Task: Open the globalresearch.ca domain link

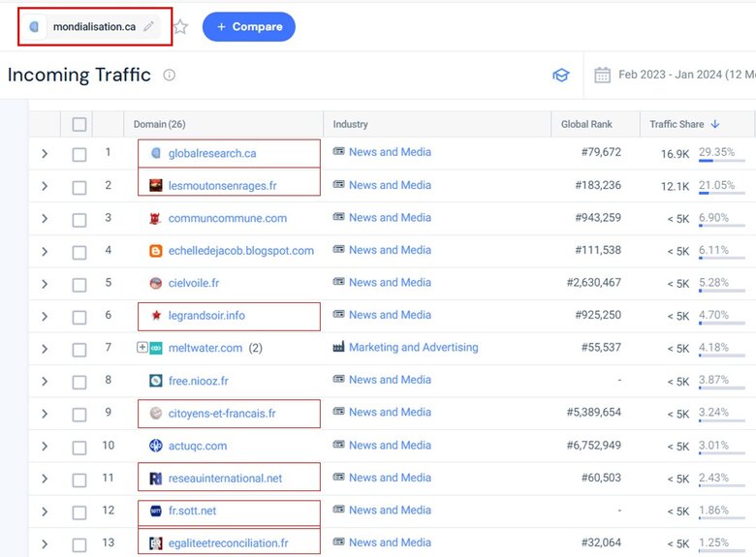Action: pos(212,153)
